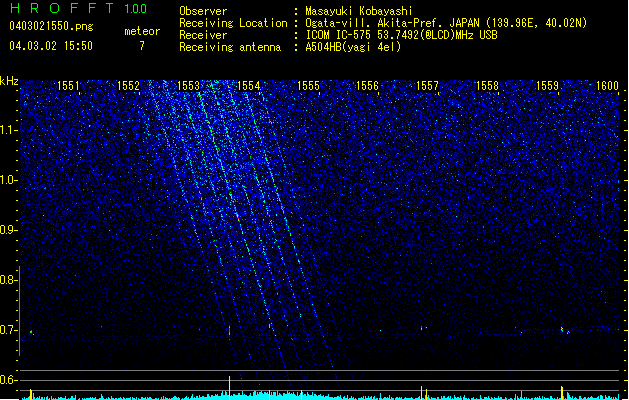Click time axis label 1559
Image resolution: width=629 pixels, height=400 pixels.
tap(547, 86)
